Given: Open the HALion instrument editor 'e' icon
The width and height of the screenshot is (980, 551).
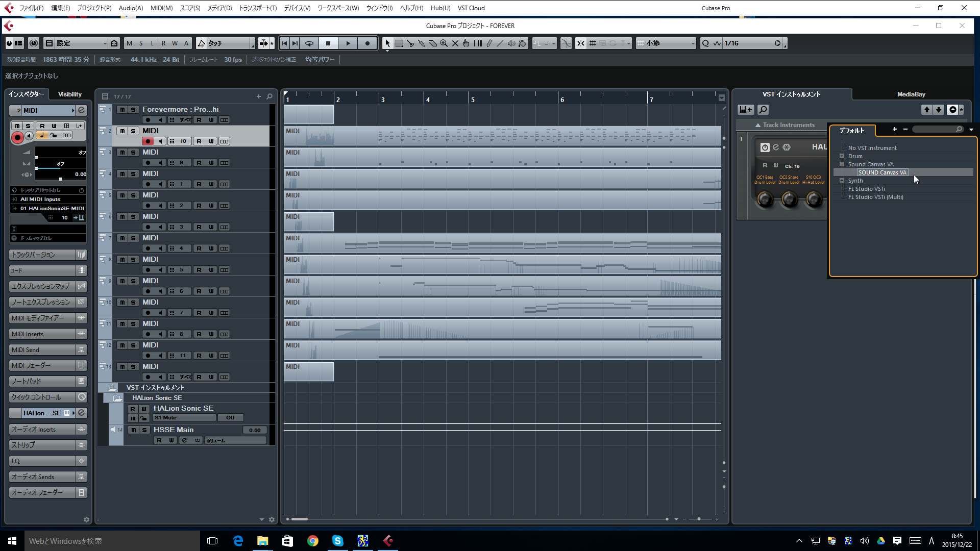Looking at the screenshot, I should click(776, 147).
